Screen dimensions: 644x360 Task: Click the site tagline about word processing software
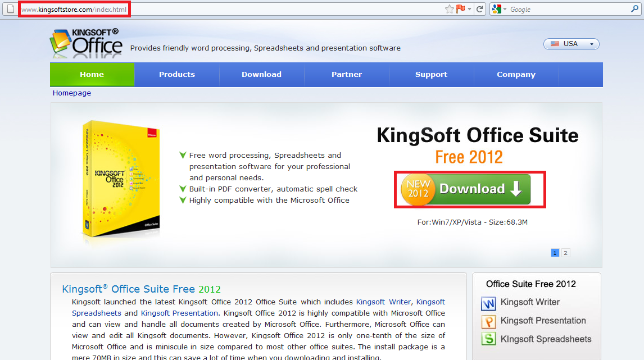point(265,48)
